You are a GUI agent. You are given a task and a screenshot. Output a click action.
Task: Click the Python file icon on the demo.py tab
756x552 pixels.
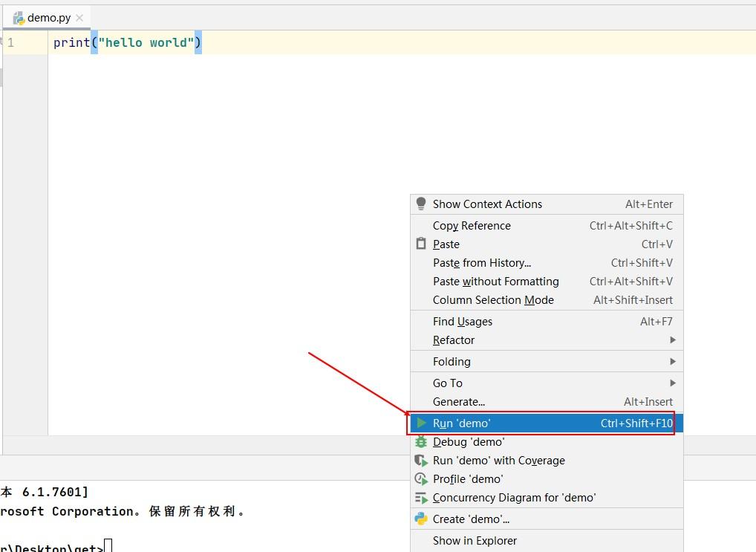click(19, 19)
